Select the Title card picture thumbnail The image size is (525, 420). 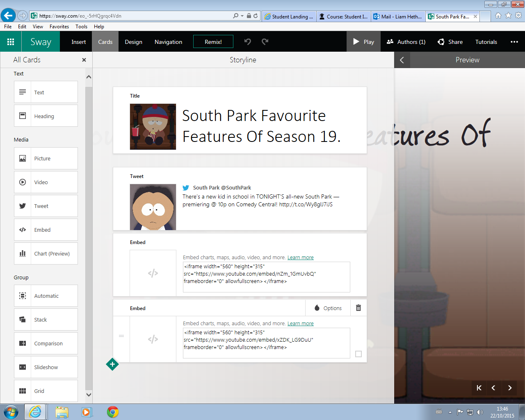(153, 127)
